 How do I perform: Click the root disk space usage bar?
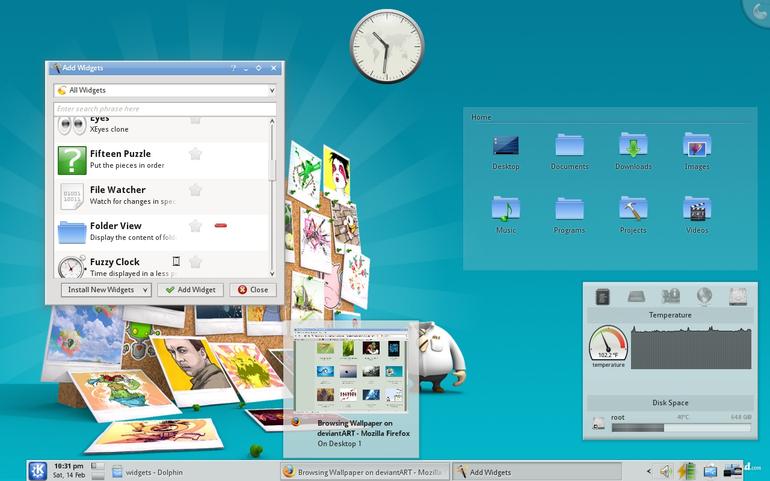681,427
